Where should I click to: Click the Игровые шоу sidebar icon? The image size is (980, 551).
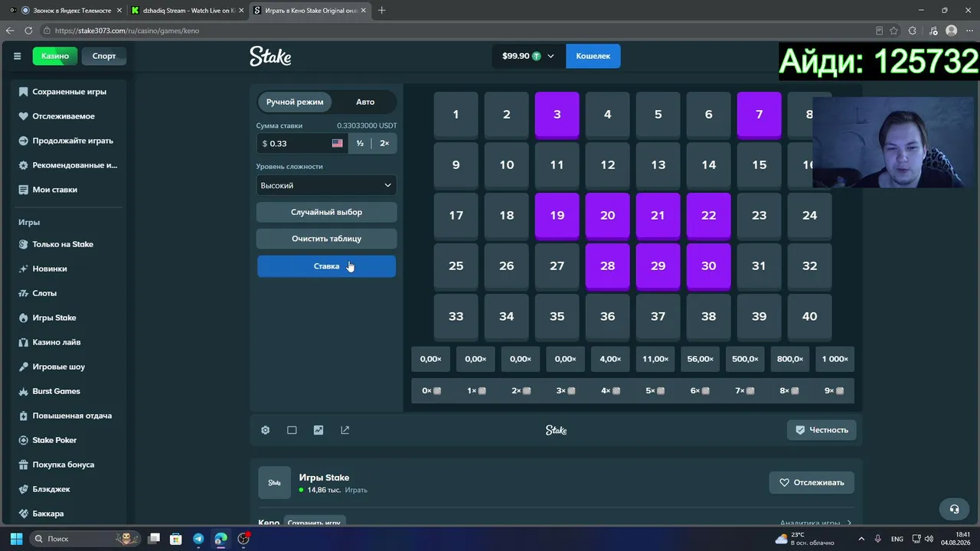click(x=24, y=367)
